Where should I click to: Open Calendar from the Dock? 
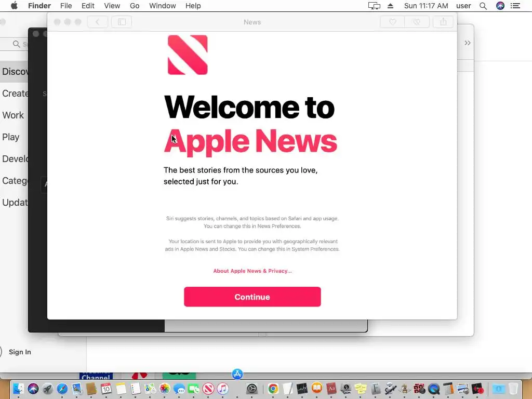(x=106, y=389)
